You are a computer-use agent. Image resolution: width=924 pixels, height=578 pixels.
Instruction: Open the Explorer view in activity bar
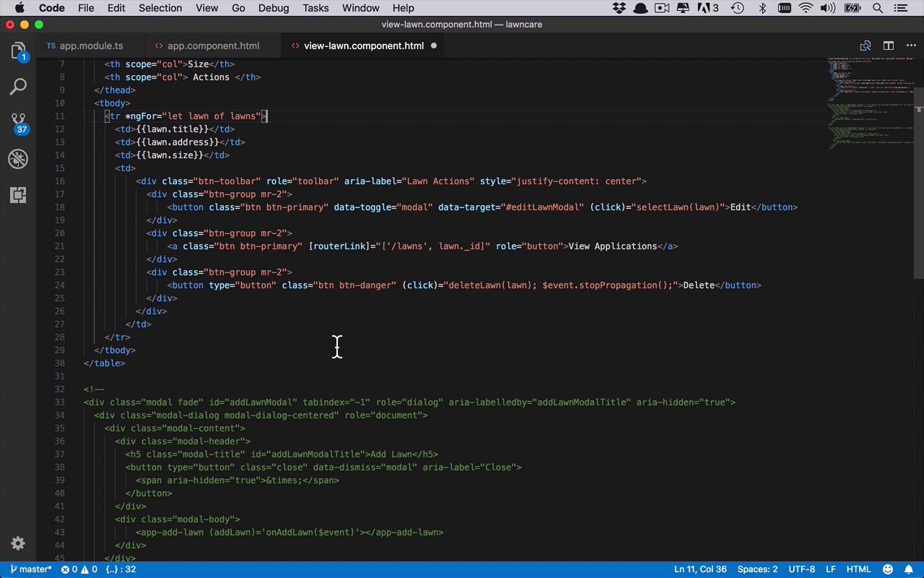click(18, 51)
